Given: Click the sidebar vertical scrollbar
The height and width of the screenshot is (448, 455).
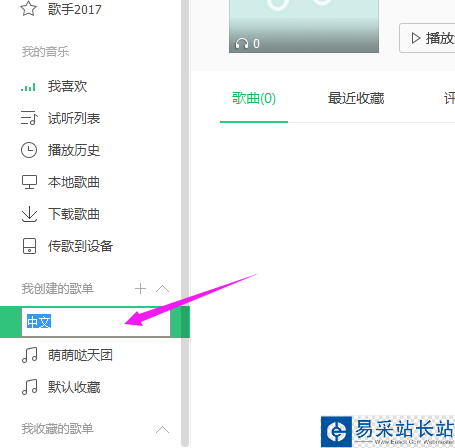Looking at the screenshot, I should click(x=185, y=223).
